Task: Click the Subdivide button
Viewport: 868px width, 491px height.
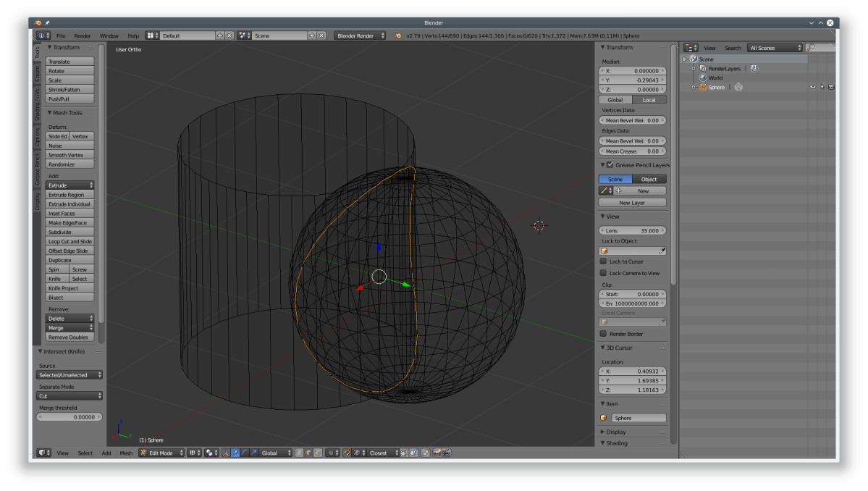Action: (69, 232)
